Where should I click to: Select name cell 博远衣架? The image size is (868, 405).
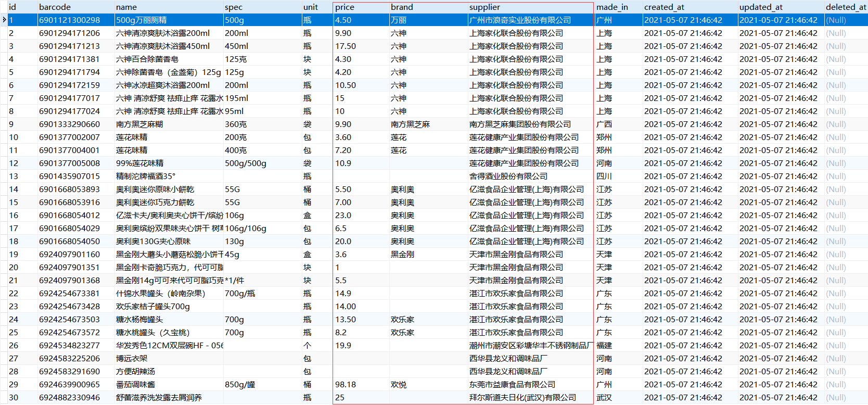[169, 358]
